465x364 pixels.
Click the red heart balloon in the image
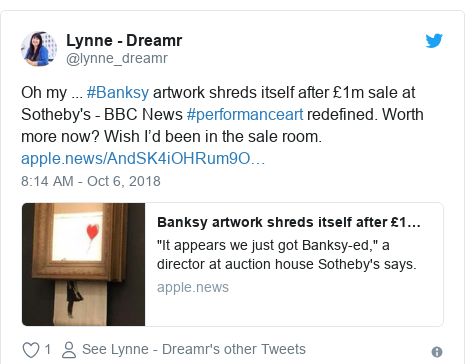(x=93, y=231)
